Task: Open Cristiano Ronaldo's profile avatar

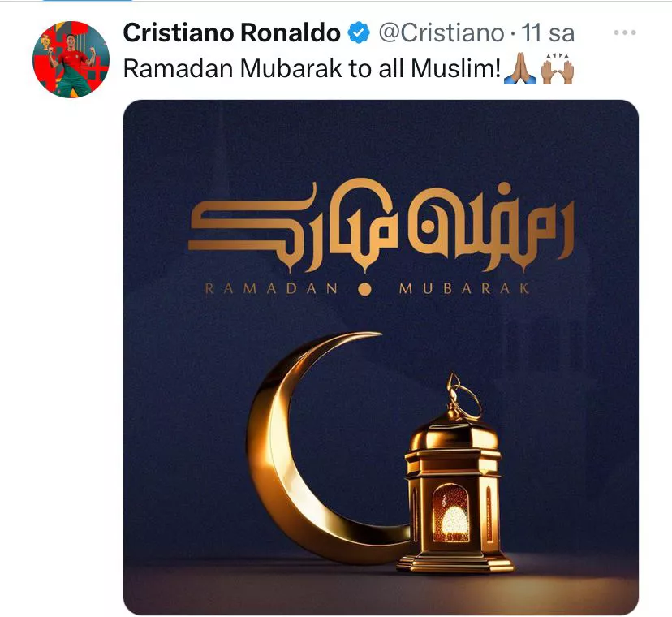Action: point(71,59)
